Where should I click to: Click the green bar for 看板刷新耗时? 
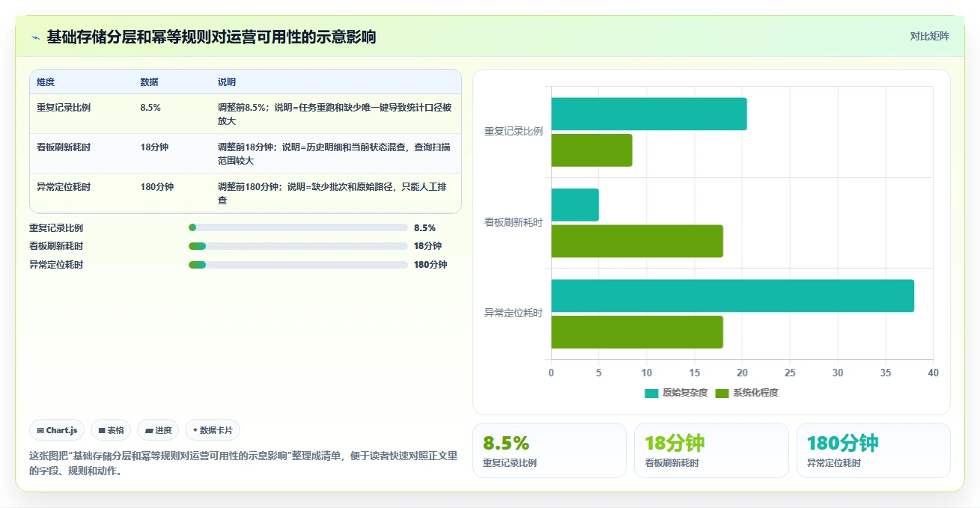pos(637,241)
